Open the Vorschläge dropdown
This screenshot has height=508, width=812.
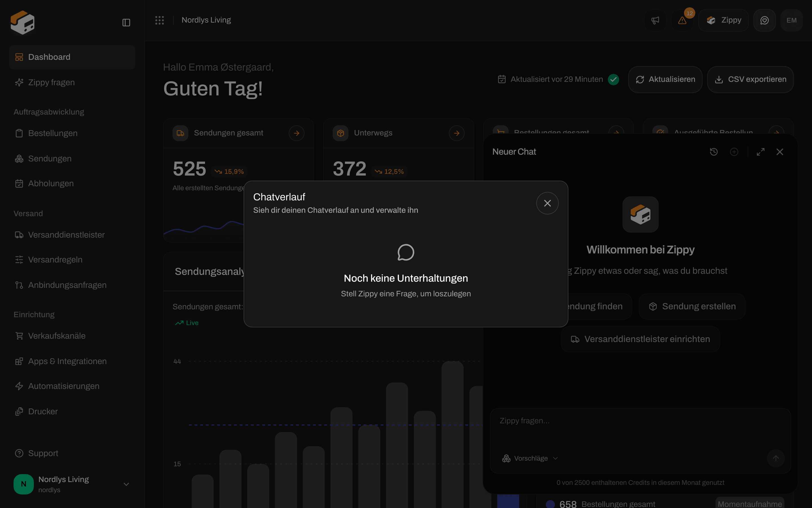[x=530, y=458]
